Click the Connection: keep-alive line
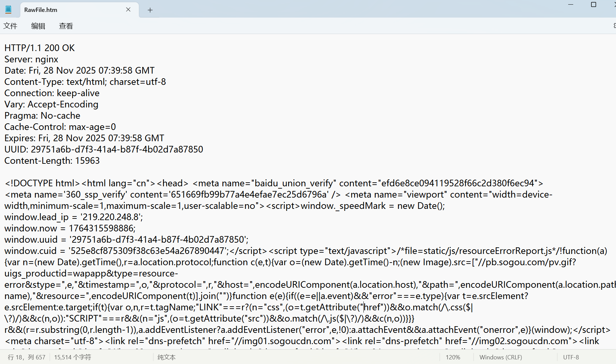Viewport: 616px width, 364px height. [x=52, y=93]
